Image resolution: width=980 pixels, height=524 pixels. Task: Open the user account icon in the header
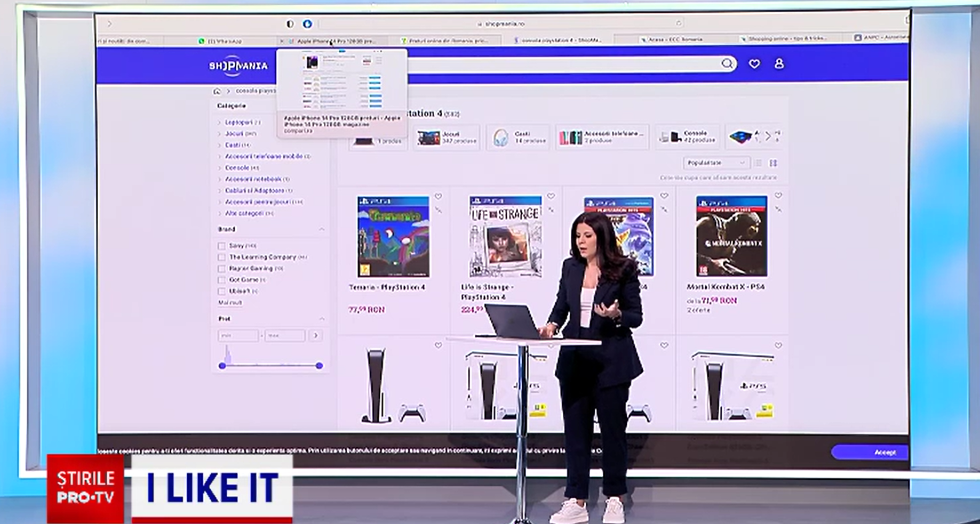tap(779, 63)
